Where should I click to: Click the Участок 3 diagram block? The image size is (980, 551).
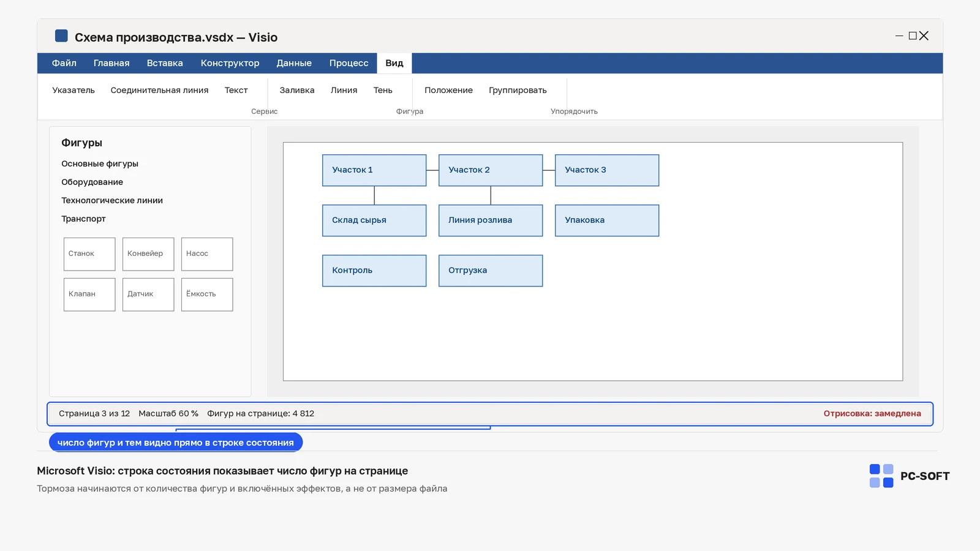coord(607,170)
